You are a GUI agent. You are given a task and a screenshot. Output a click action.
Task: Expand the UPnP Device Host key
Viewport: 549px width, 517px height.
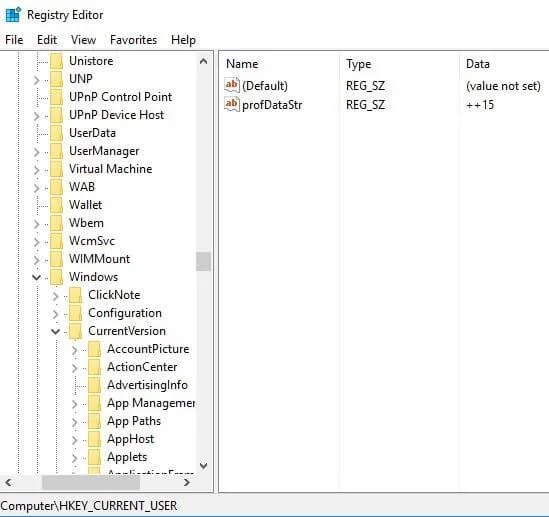[36, 116]
